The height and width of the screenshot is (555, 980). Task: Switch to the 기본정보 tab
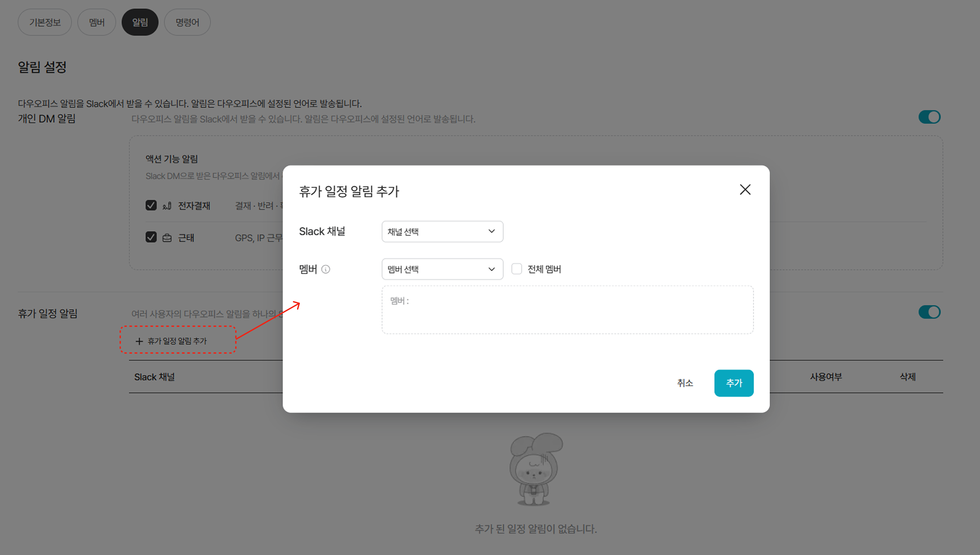click(x=45, y=23)
